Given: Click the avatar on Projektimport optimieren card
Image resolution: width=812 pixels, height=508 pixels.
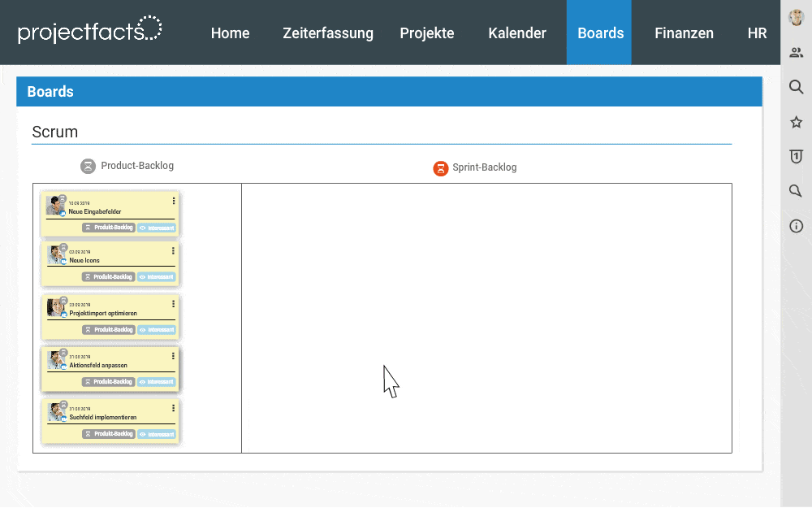Looking at the screenshot, I should pos(56,307).
